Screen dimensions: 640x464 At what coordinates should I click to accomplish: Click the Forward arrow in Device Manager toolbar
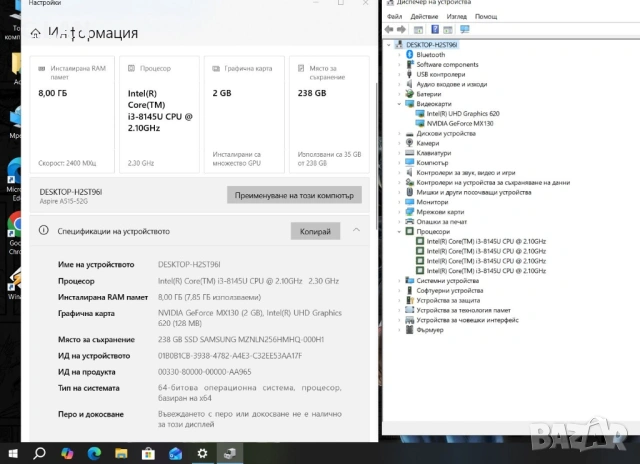402,29
